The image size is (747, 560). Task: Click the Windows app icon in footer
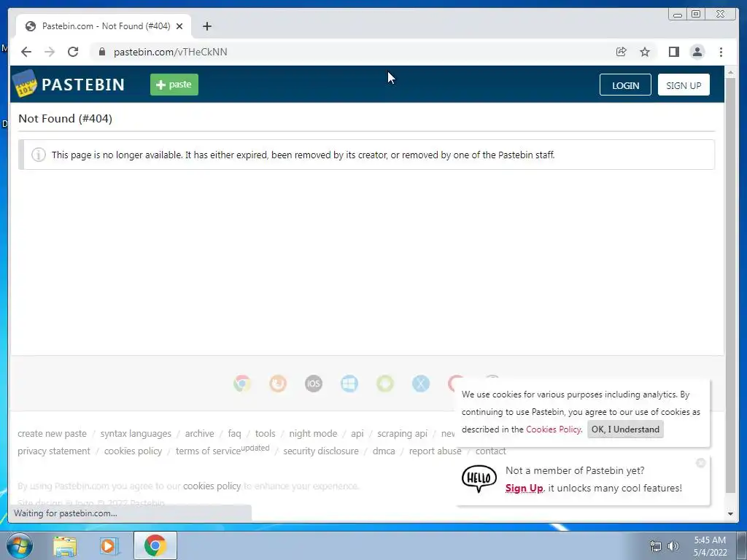(x=349, y=384)
